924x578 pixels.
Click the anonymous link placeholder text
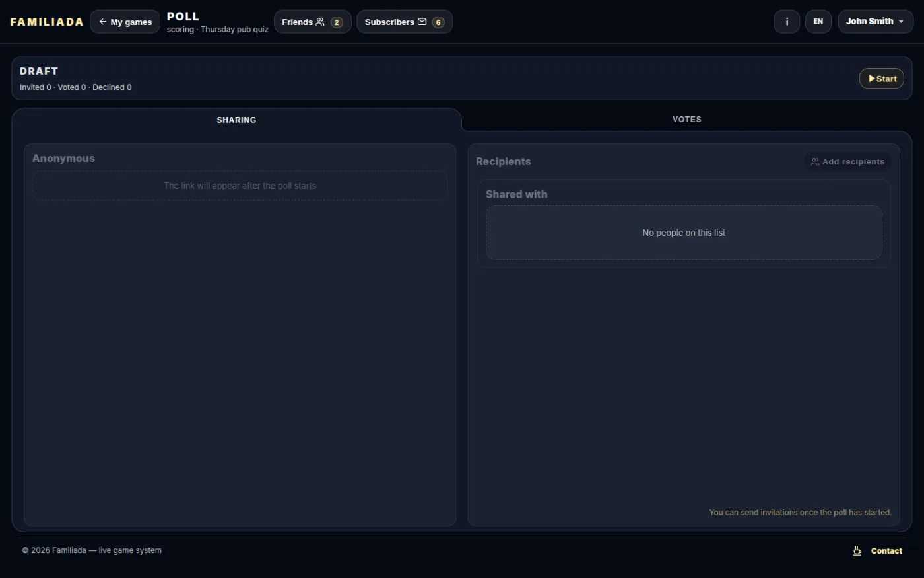click(240, 186)
